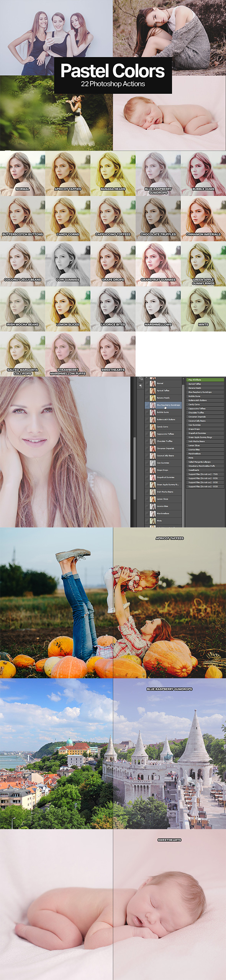Click the Coconut Jelly Beans layer name
This screenshot has height=980, width=226.
[165, 456]
